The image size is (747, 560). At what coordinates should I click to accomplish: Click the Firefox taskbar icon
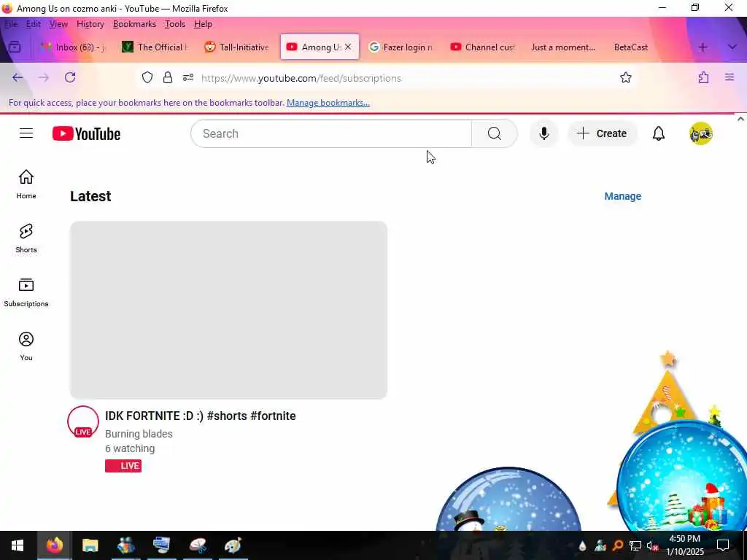click(x=54, y=545)
